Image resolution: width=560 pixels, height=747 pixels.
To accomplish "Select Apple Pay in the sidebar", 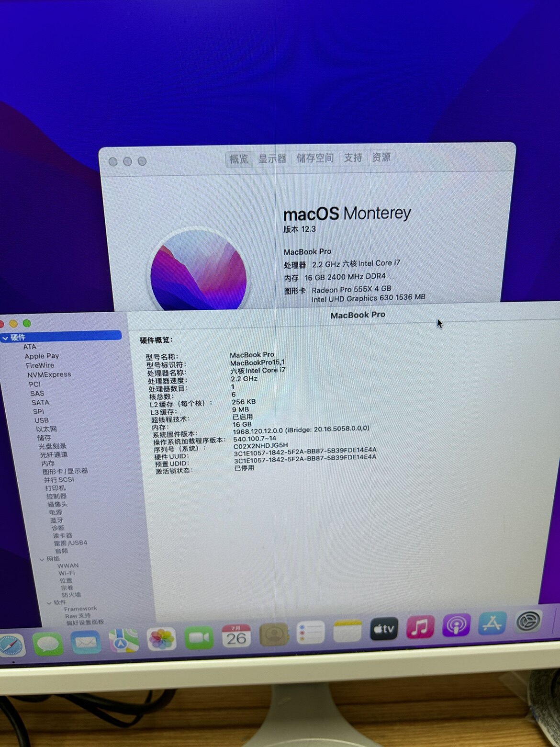I will coord(42,356).
